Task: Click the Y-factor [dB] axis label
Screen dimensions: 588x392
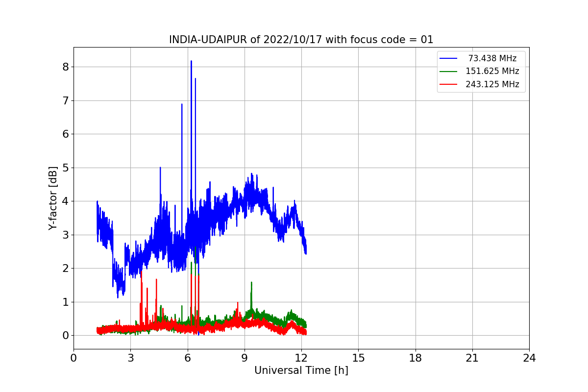Action: pyautogui.click(x=53, y=198)
